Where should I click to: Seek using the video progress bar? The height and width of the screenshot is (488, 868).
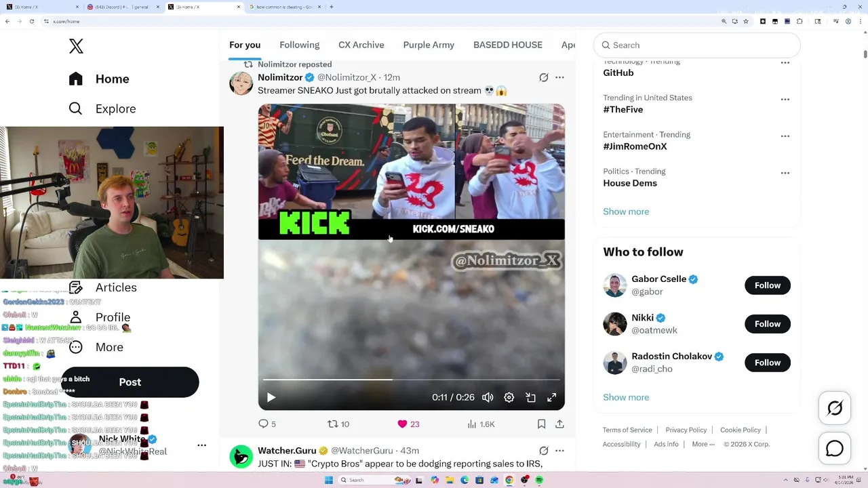(411, 380)
